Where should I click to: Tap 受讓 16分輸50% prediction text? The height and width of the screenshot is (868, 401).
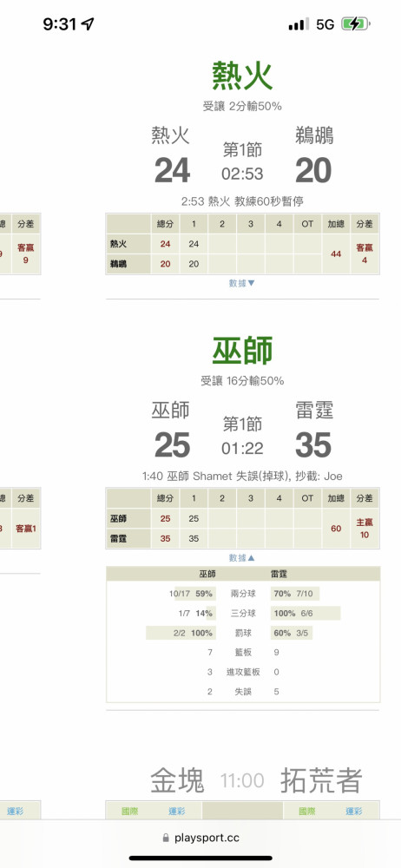click(242, 381)
